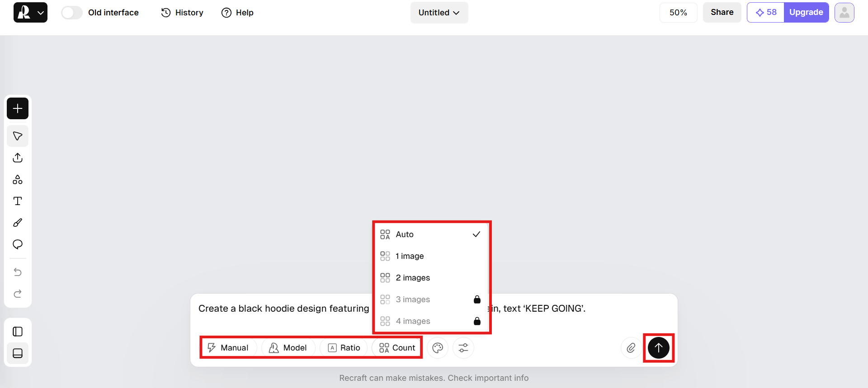Toggle the side panel layout icon

tap(18, 332)
